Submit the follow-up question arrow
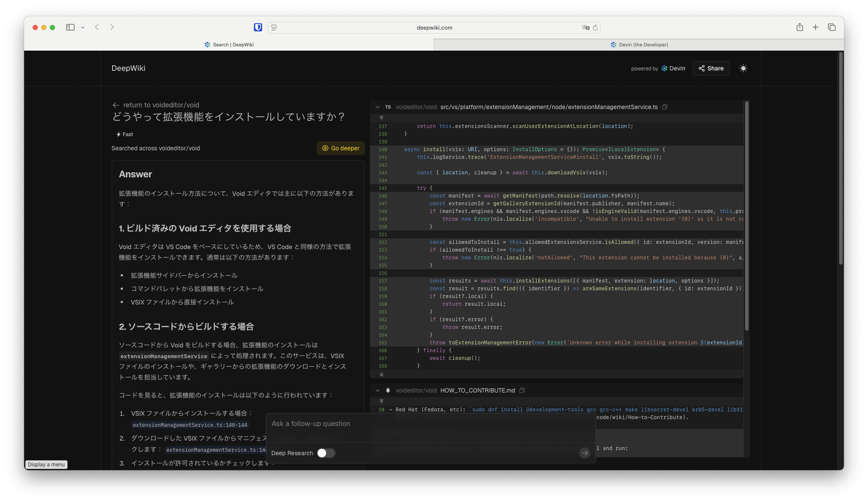The image size is (868, 502). point(584,453)
